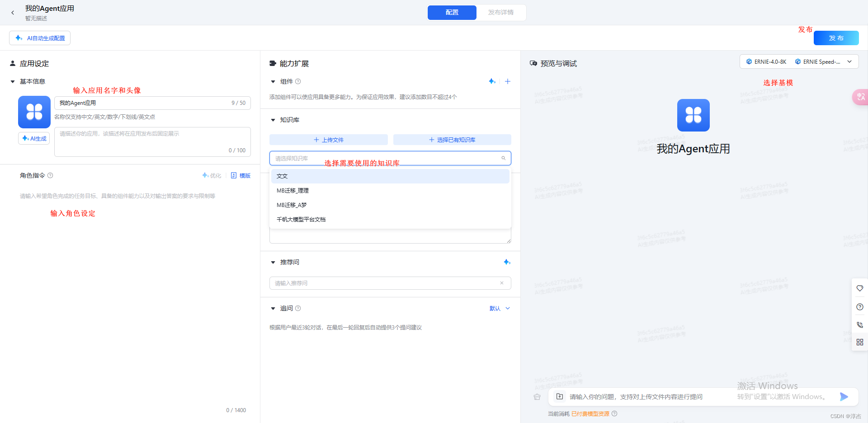The width and height of the screenshot is (868, 423).
Task: Select MB迁移_A梦 knowledge base option
Action: (x=390, y=205)
